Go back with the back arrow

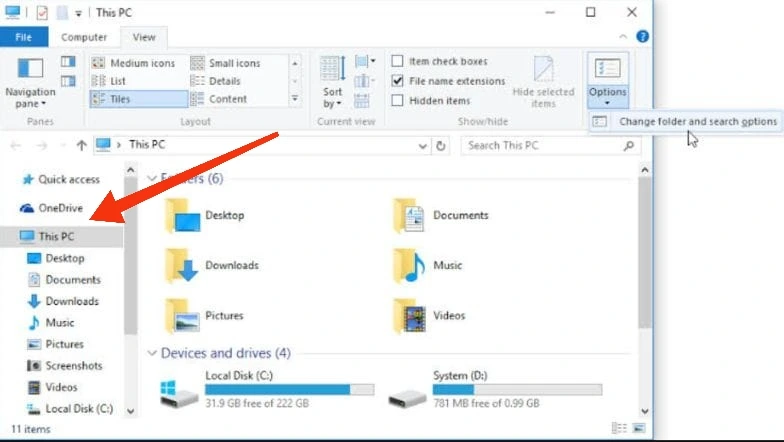pos(16,146)
